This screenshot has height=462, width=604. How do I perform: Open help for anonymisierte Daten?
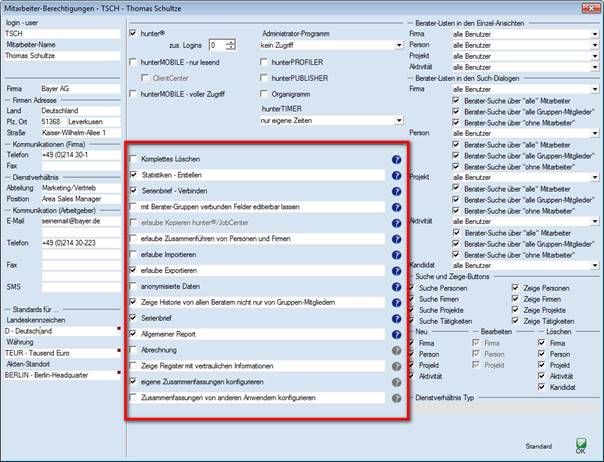click(x=396, y=286)
